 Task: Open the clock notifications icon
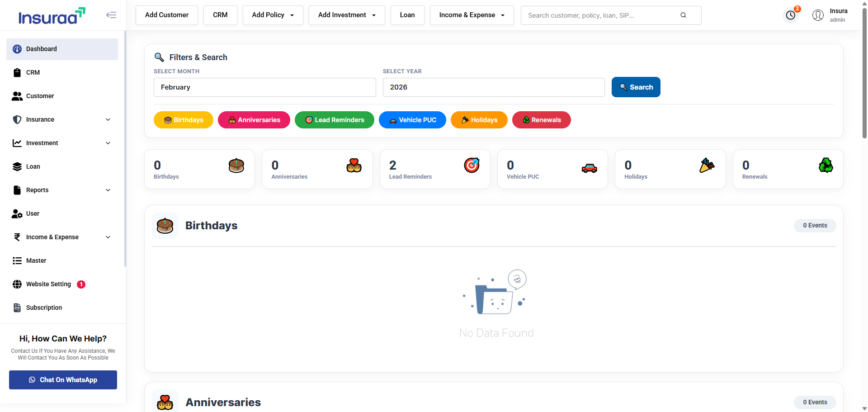pyautogui.click(x=791, y=15)
